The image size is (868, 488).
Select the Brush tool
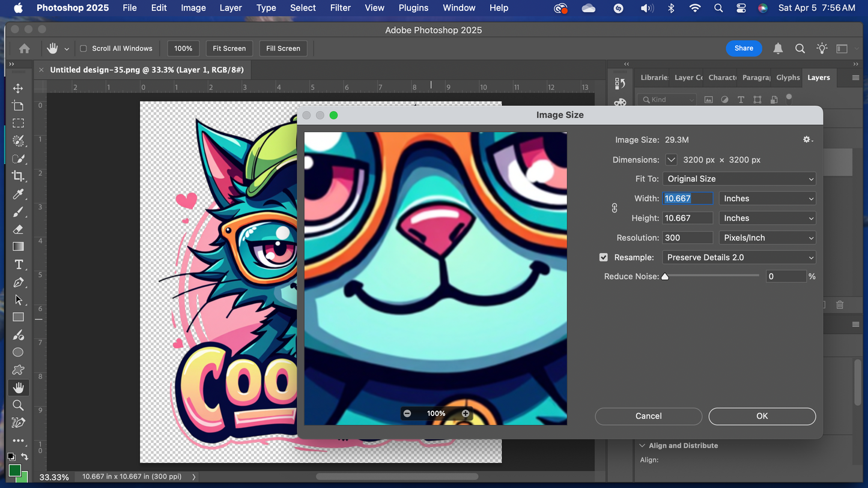[x=18, y=212]
